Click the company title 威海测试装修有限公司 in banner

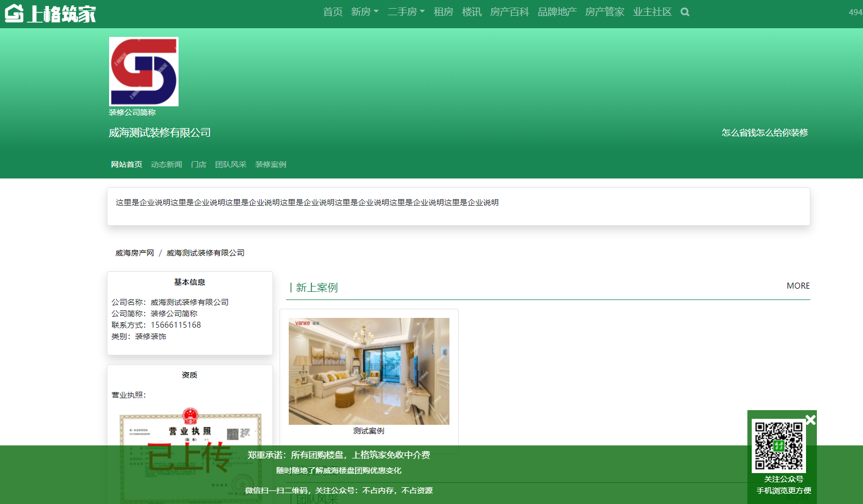tap(160, 133)
